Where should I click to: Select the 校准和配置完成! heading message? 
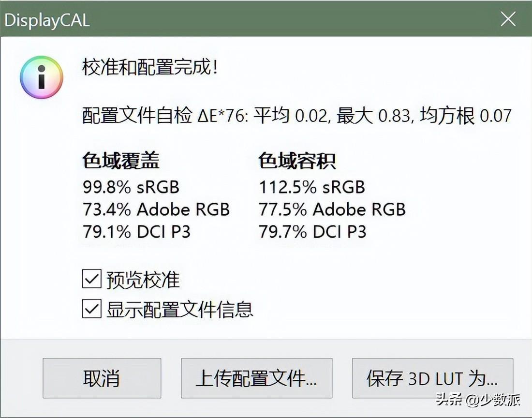pos(149,66)
